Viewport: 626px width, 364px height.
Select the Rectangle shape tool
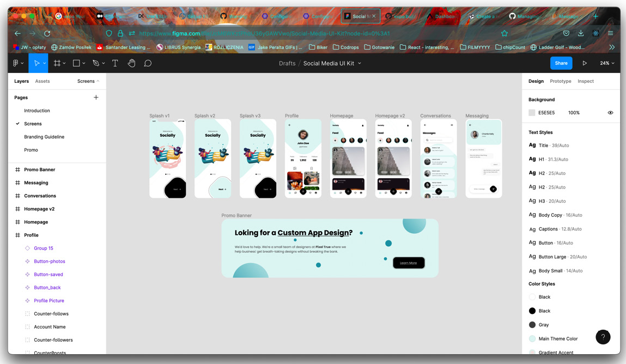point(76,63)
